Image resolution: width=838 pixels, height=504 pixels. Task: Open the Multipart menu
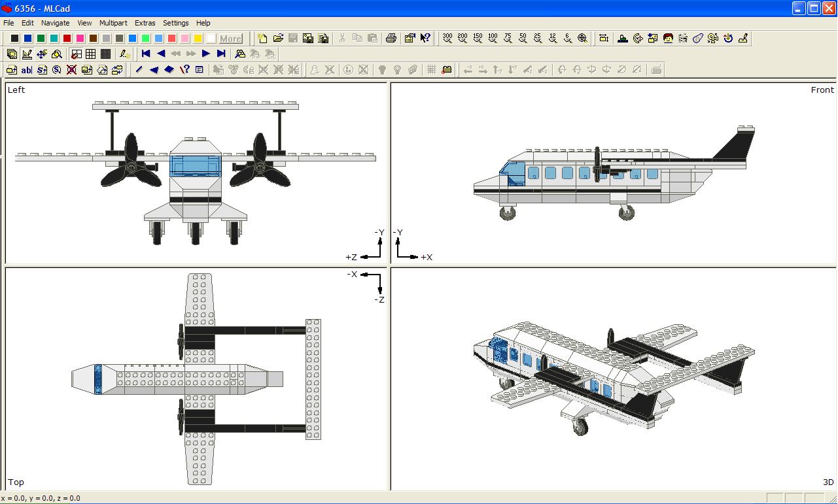114,23
